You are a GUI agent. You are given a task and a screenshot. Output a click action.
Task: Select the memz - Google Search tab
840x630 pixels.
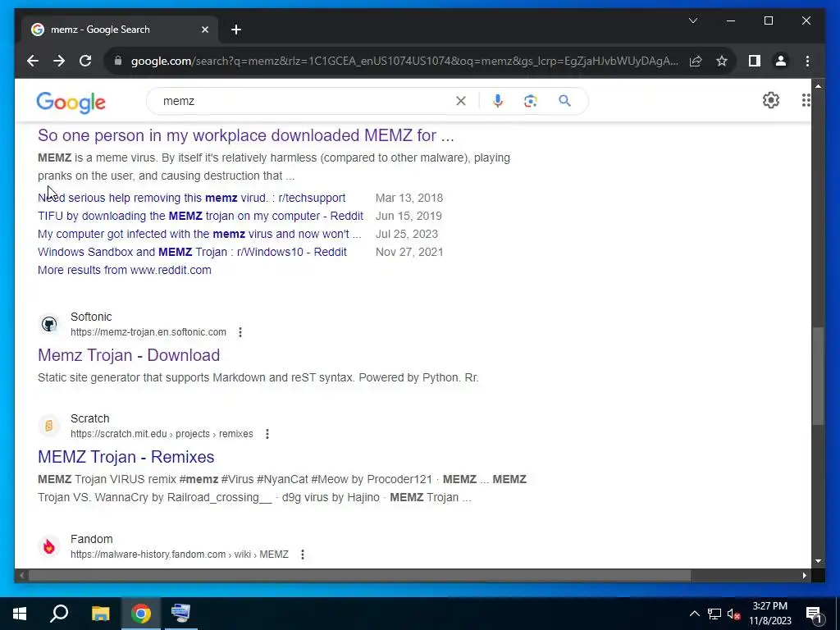120,30
